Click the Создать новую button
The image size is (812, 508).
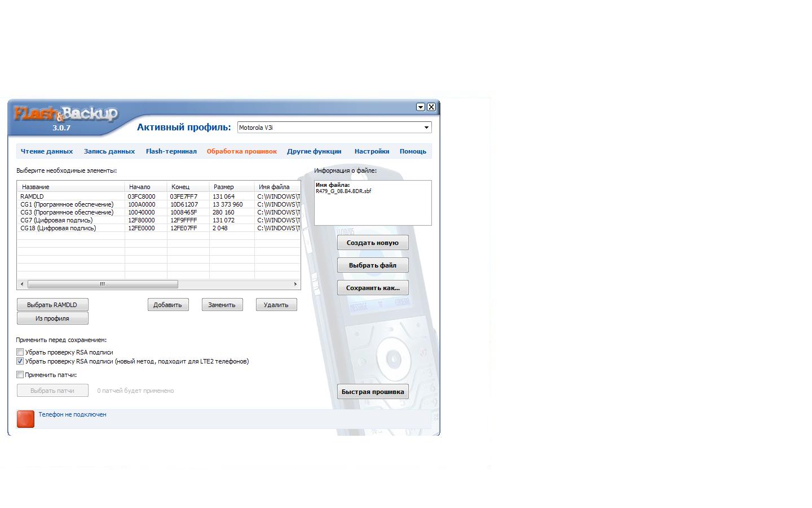pos(373,243)
